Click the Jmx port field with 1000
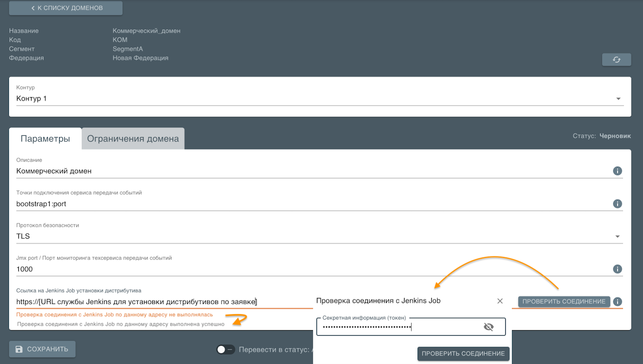The width and height of the screenshot is (643, 364). pos(310,269)
